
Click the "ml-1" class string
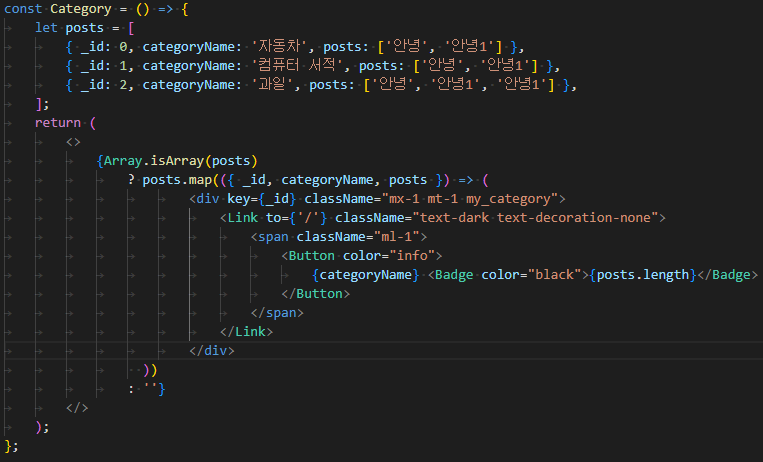397,237
